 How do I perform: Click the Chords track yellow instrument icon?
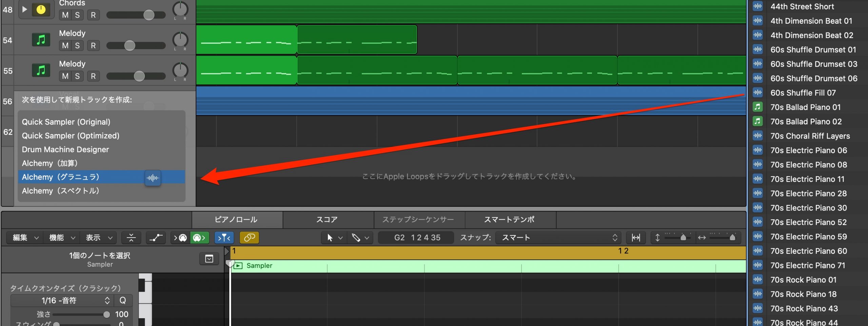click(x=41, y=9)
